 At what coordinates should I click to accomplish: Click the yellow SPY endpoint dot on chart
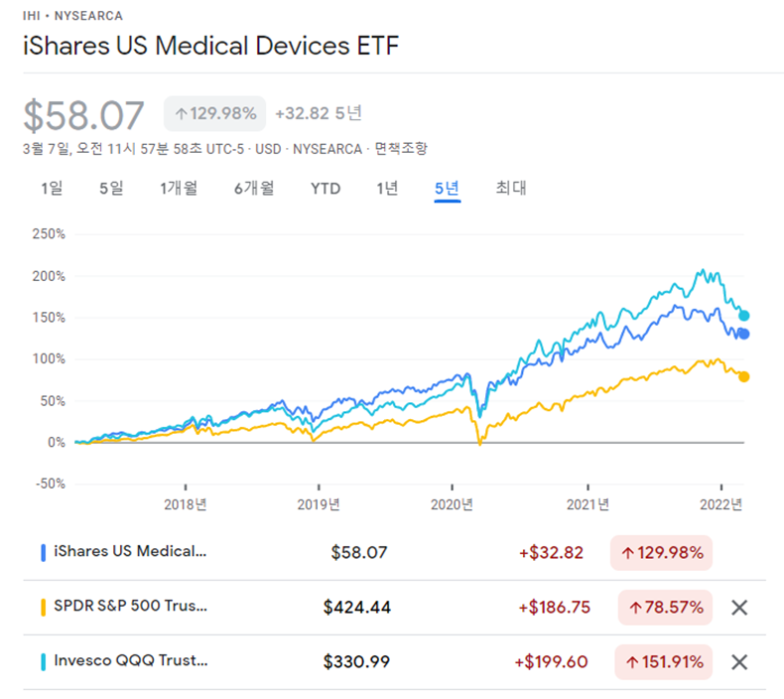(x=743, y=376)
